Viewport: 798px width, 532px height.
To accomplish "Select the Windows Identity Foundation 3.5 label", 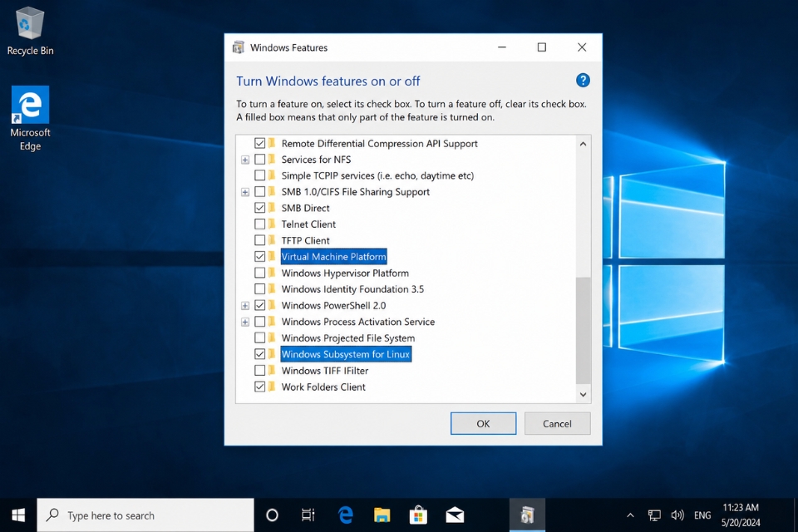I will tap(352, 289).
